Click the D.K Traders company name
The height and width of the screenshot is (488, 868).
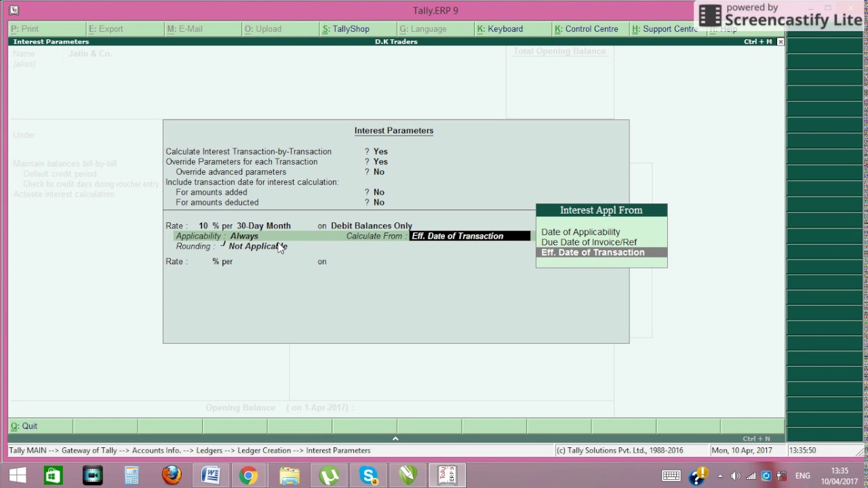point(396,41)
